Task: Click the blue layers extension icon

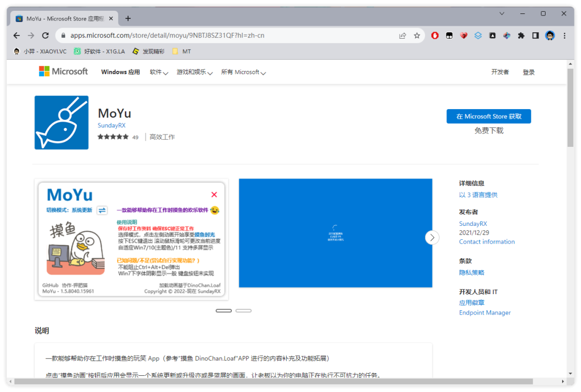Action: tap(478, 35)
